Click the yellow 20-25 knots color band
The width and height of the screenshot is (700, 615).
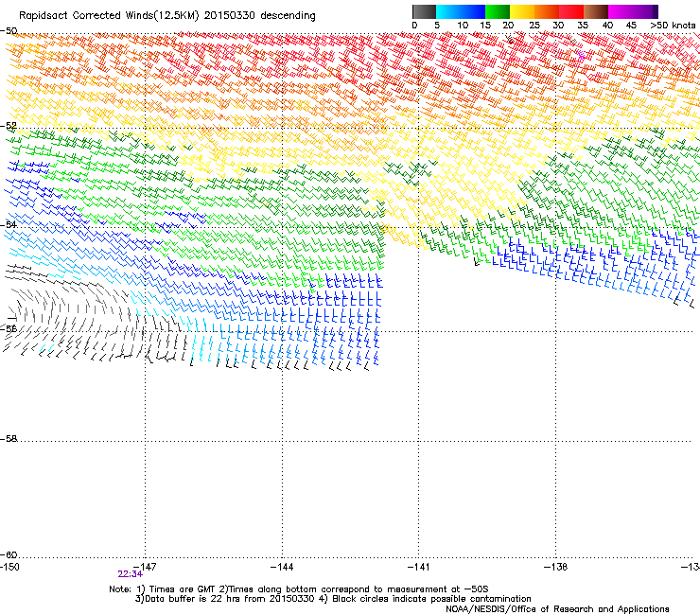pos(522,11)
